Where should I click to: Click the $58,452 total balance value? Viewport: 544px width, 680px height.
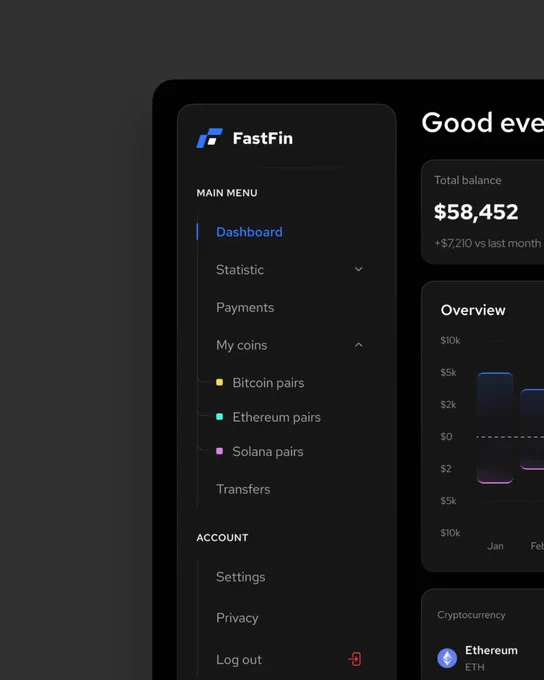[x=476, y=212]
